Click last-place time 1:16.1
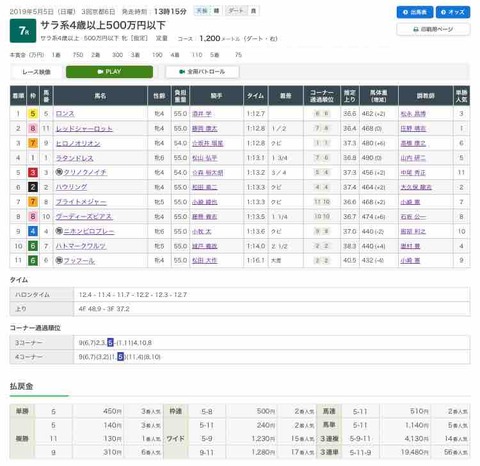Image resolution: width=480 pixels, height=466 pixels. [x=256, y=260]
